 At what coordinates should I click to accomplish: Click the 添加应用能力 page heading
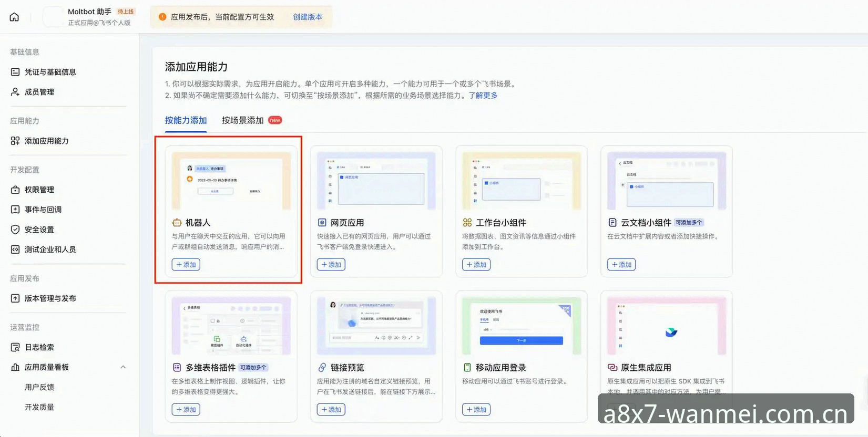click(197, 67)
